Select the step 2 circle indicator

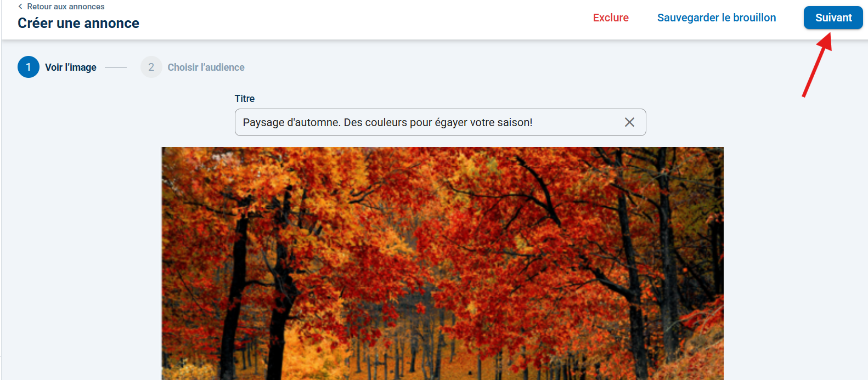pos(151,67)
